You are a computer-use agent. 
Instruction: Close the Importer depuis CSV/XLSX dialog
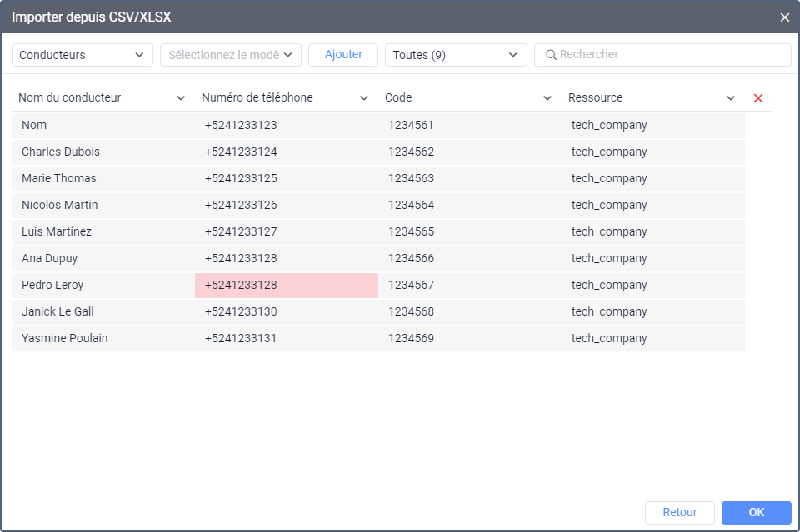click(x=785, y=17)
